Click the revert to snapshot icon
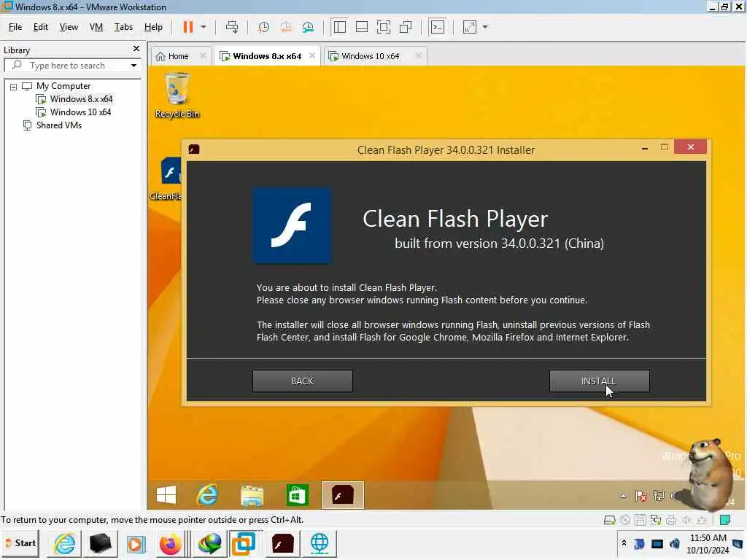 [x=286, y=27]
